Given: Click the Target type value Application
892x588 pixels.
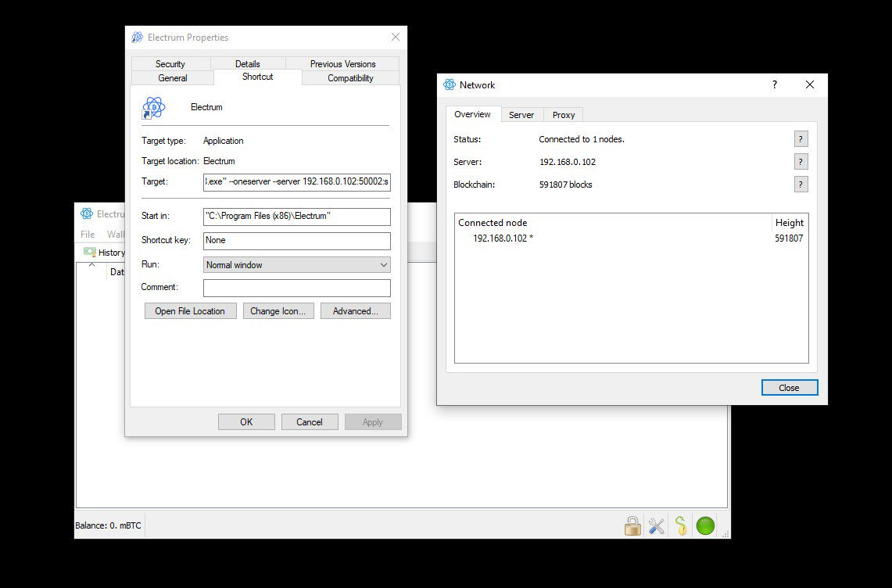Looking at the screenshot, I should 223,141.
